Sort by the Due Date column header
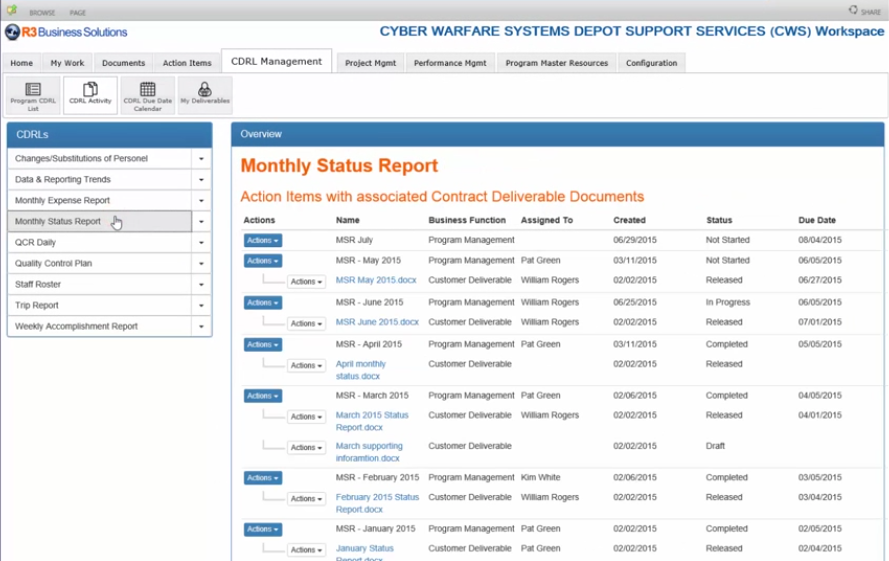 coord(816,220)
